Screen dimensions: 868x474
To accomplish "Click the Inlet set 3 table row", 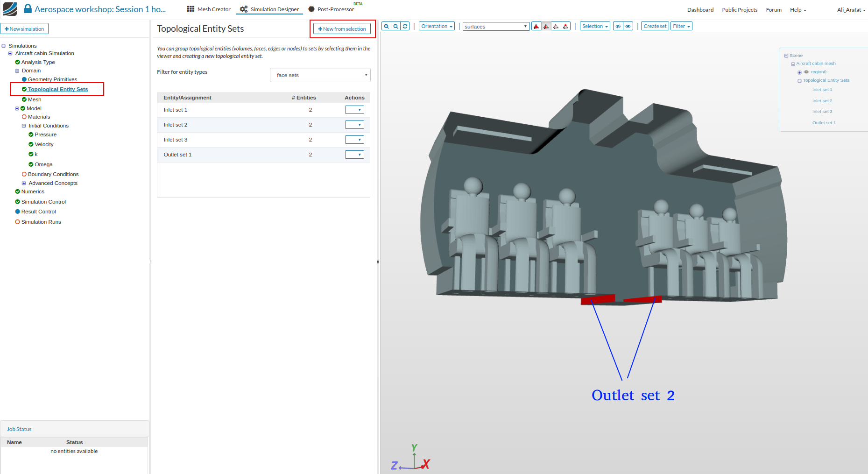I will [263, 140].
